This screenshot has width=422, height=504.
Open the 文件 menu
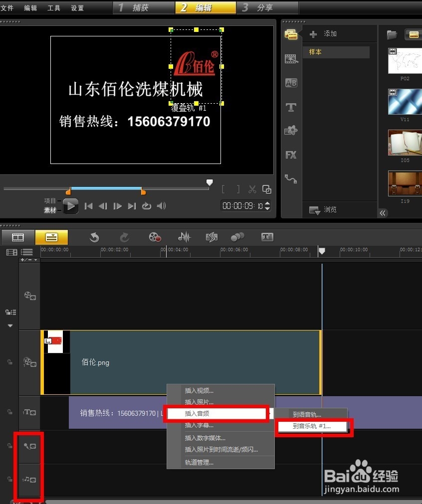pyautogui.click(x=7, y=7)
